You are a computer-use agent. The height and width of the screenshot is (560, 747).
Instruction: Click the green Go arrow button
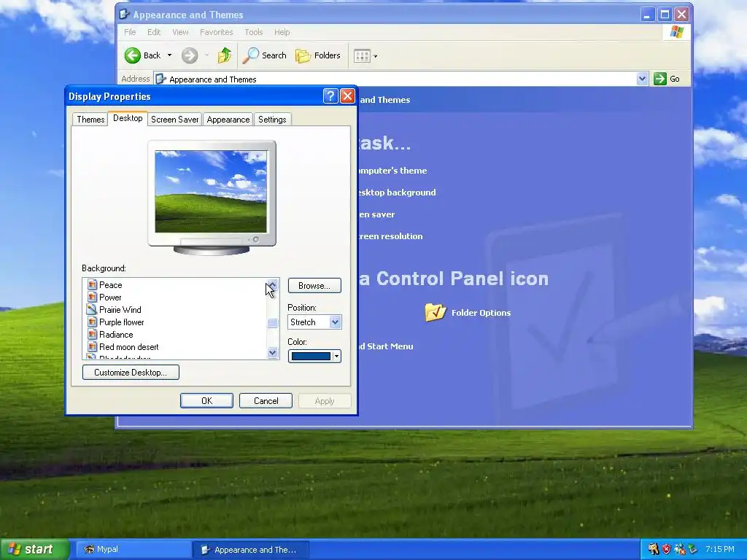click(x=659, y=79)
